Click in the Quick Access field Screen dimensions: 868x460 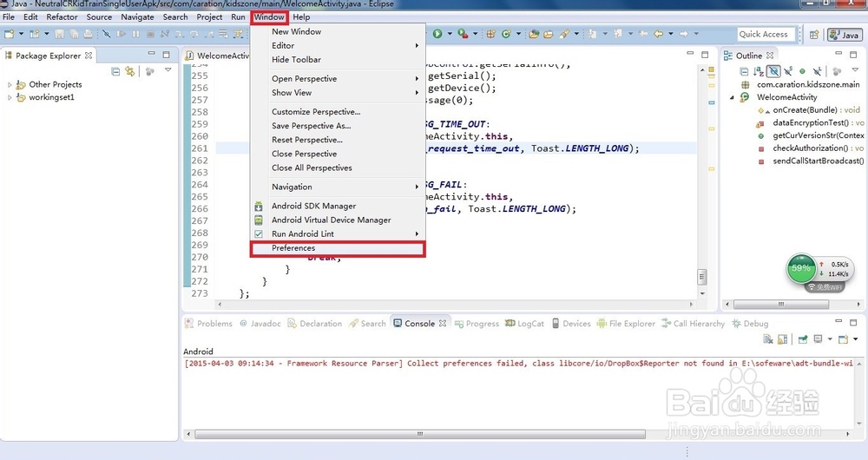tap(766, 35)
